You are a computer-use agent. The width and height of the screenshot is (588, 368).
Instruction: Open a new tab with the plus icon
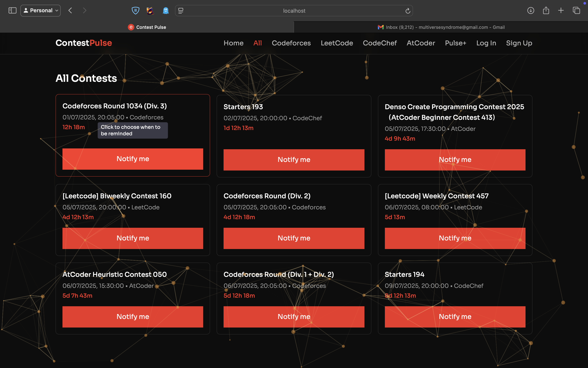click(561, 10)
